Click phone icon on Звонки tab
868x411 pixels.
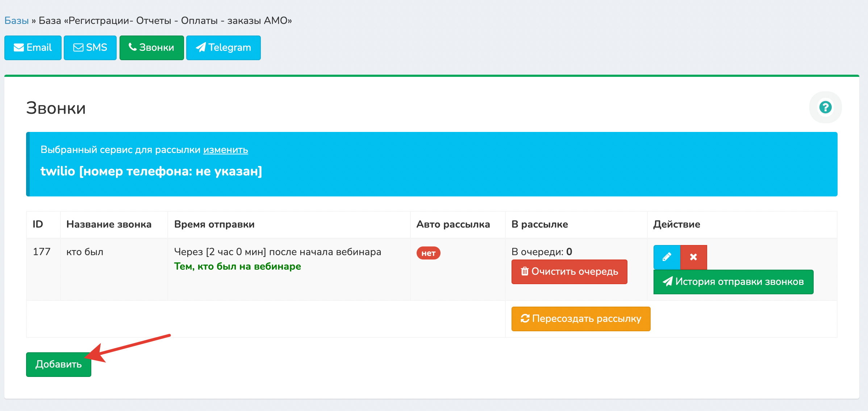pos(133,47)
